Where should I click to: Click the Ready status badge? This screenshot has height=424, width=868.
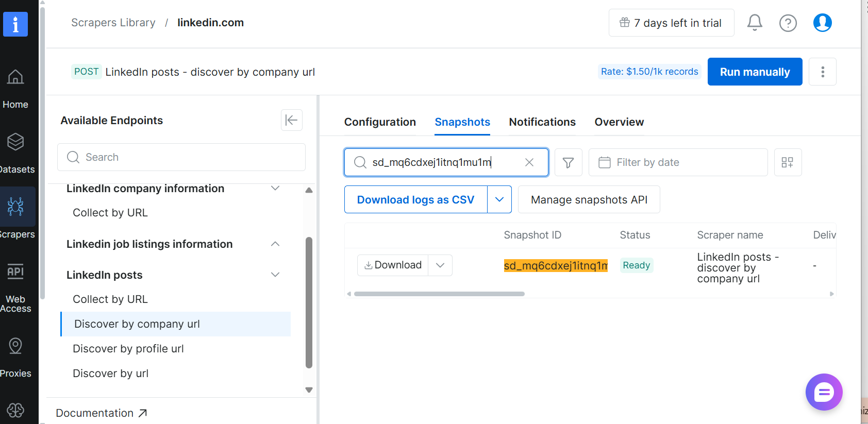(x=637, y=265)
